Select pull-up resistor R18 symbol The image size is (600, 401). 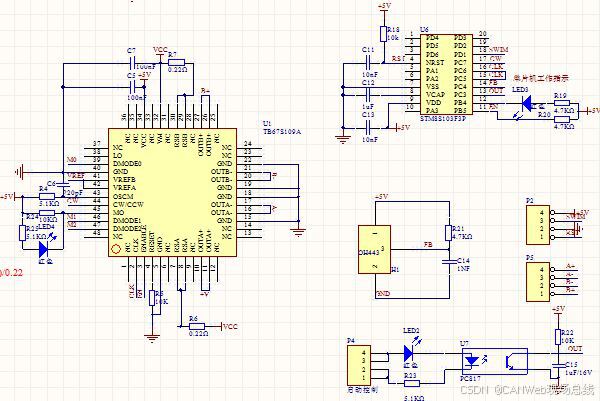pos(383,34)
